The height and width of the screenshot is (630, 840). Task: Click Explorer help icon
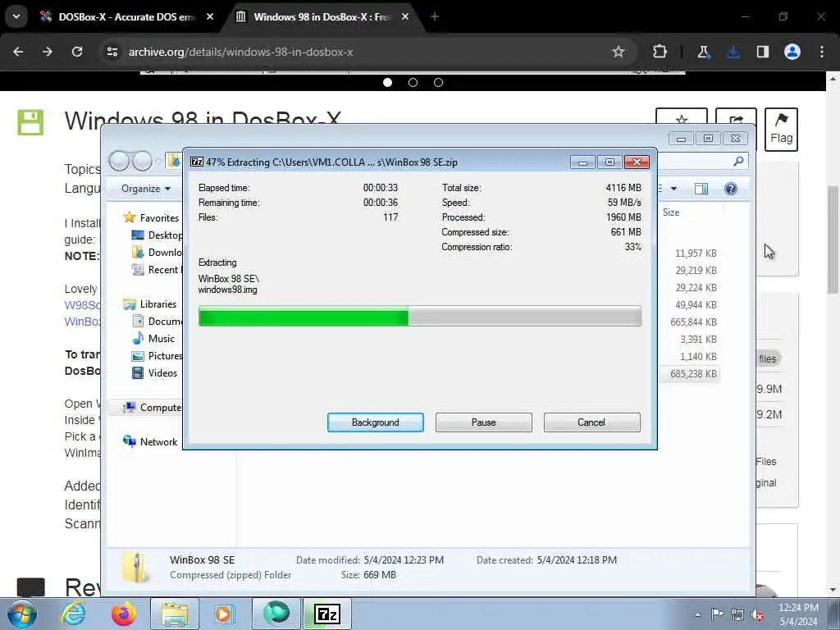click(x=731, y=189)
